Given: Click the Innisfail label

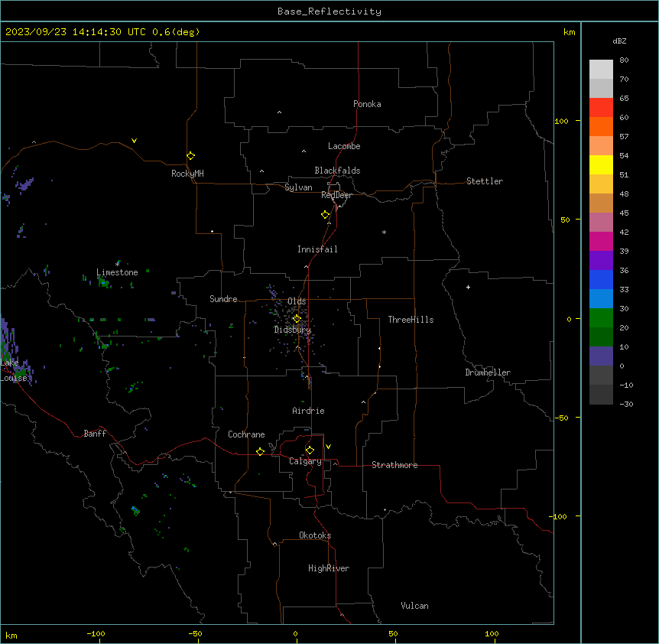Looking at the screenshot, I should tap(317, 249).
